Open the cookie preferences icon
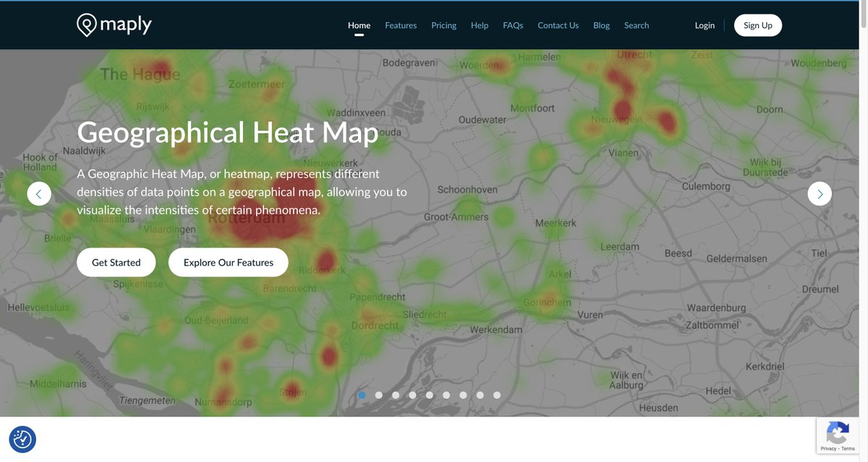 (22, 439)
